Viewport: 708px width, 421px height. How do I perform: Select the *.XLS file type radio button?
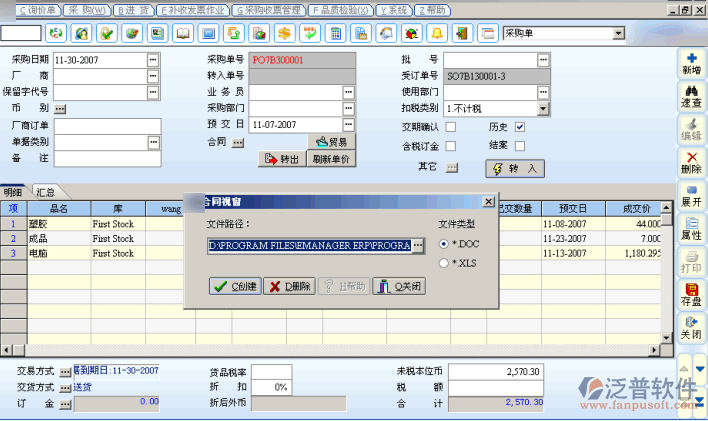(444, 262)
